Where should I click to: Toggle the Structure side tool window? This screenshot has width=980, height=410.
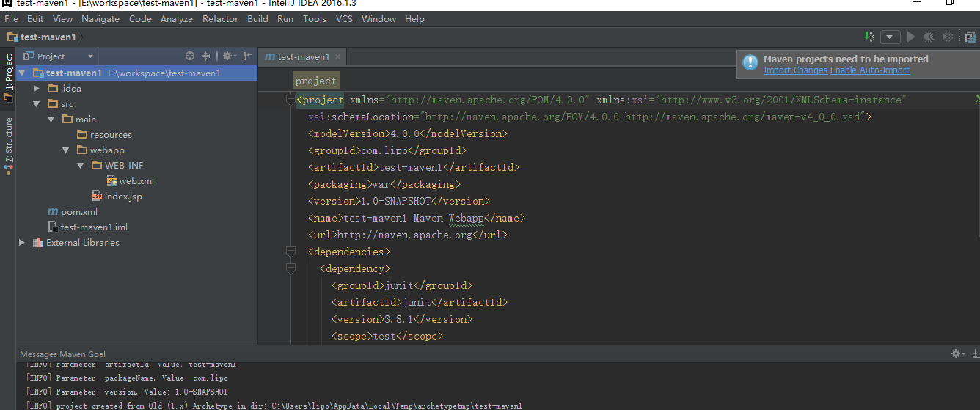click(x=9, y=144)
